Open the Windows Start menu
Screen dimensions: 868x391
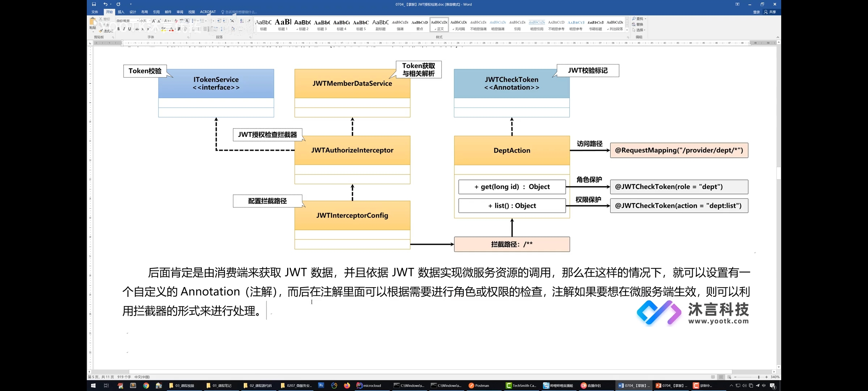(x=93, y=386)
